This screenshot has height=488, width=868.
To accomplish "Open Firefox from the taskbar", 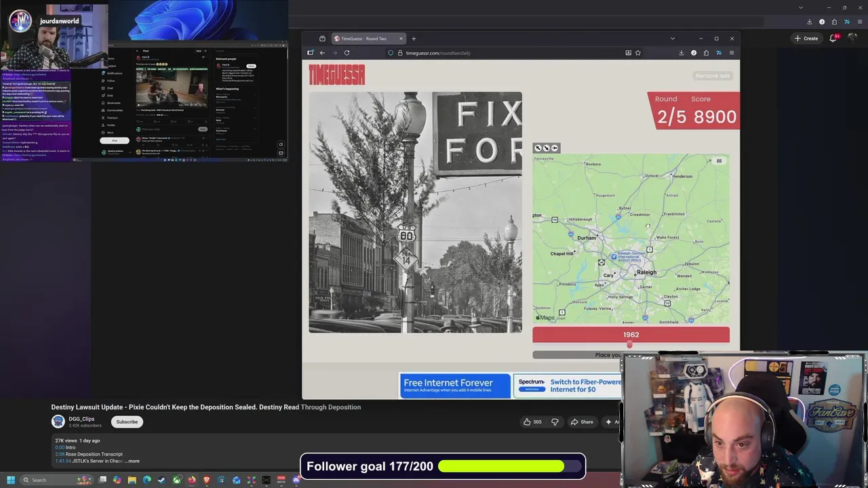I will click(191, 480).
